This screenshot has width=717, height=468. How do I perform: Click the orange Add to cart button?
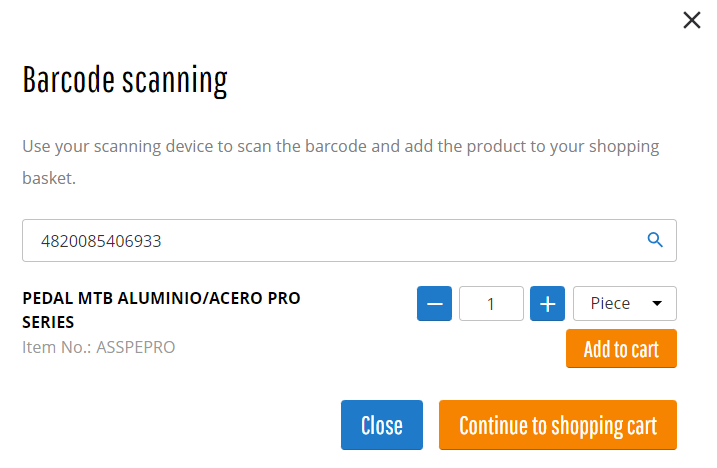click(x=621, y=349)
